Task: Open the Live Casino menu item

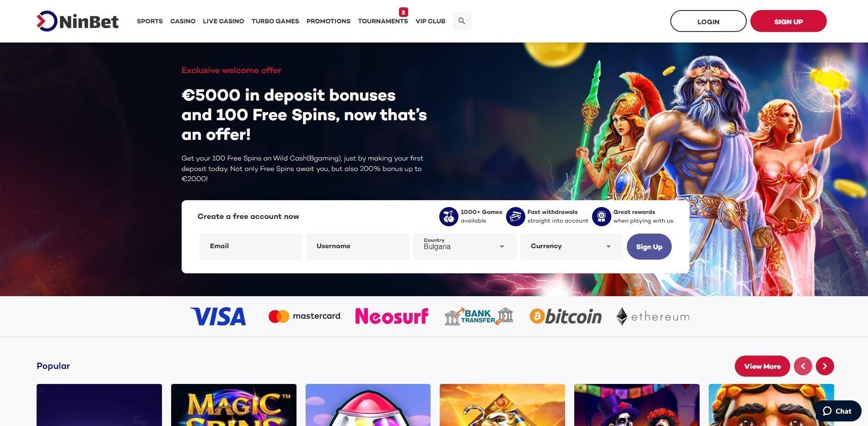Action: click(223, 21)
